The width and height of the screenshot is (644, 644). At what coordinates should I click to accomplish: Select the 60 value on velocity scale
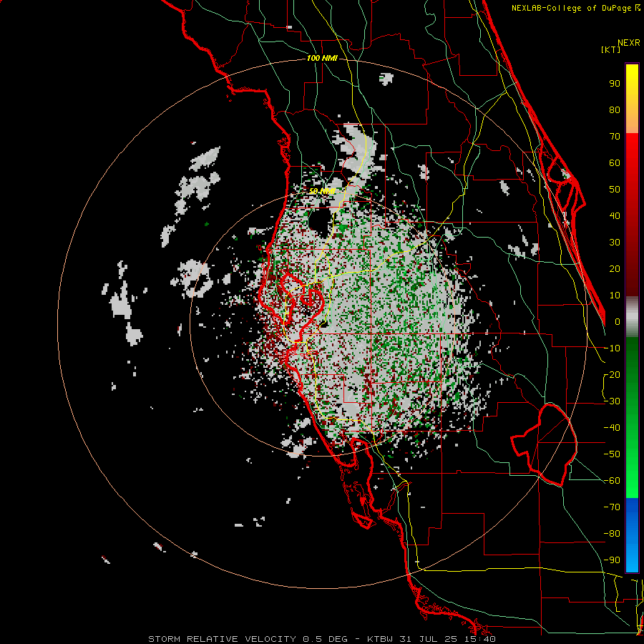point(615,162)
